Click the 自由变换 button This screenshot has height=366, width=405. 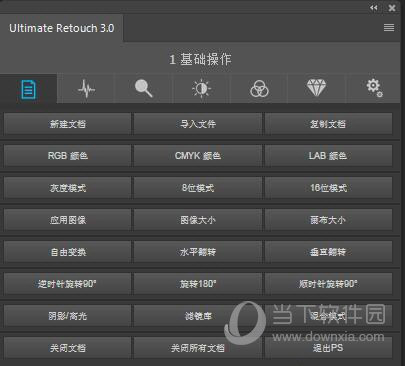(68, 252)
